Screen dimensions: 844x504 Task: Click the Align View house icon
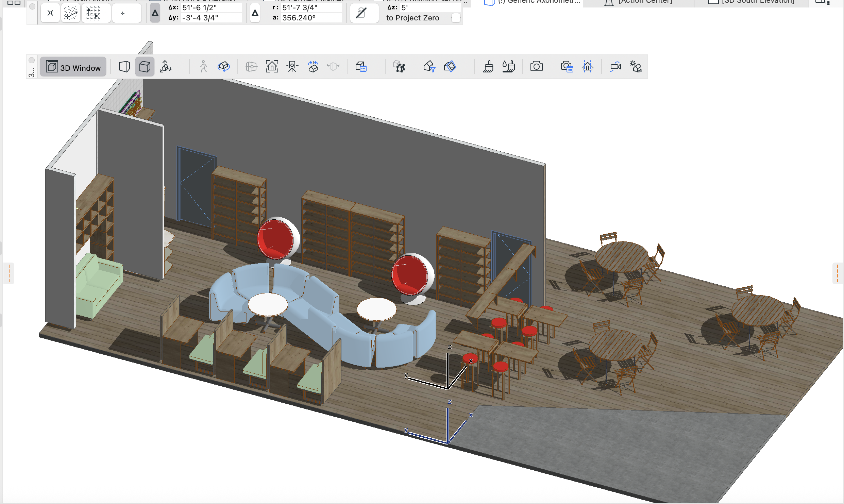click(588, 67)
